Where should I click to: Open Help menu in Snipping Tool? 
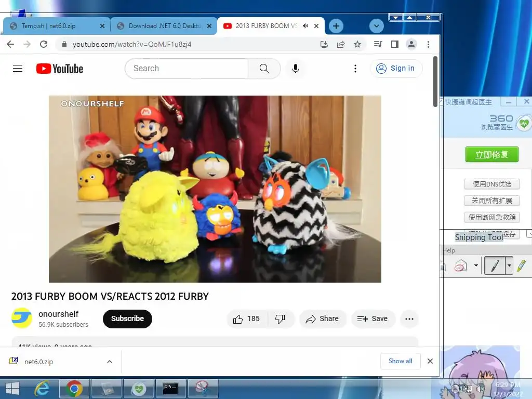coord(448,250)
